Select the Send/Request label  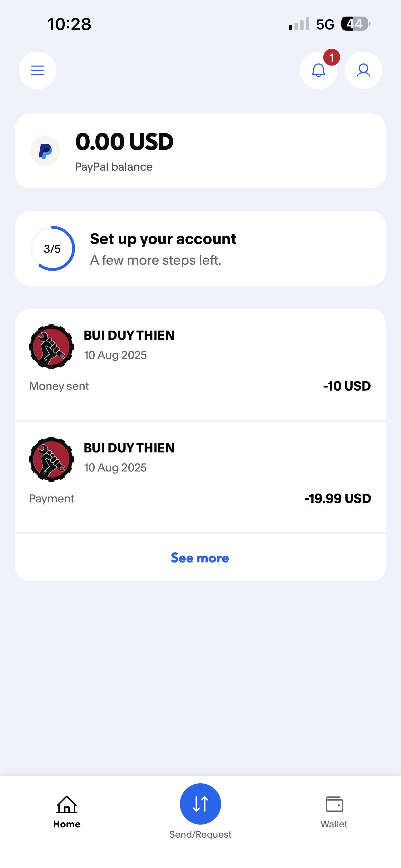pos(200,834)
